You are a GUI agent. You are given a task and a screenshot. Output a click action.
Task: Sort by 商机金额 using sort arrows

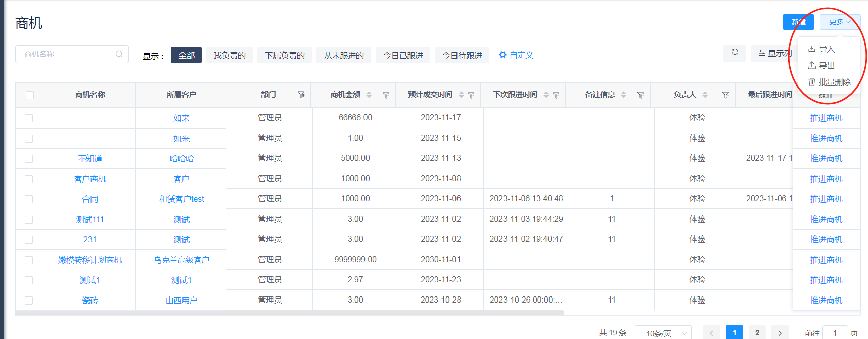pyautogui.click(x=369, y=95)
